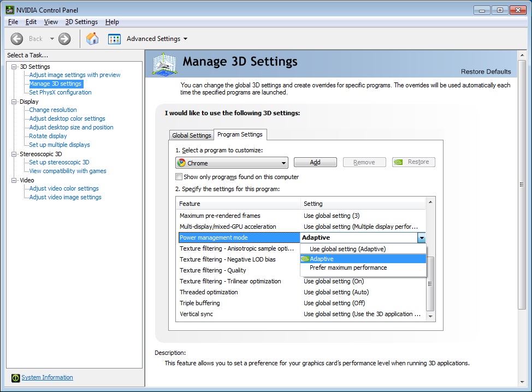Screen dimensions: 532x392
Task: Switch to the Global Settings tab
Action: pyautogui.click(x=191, y=135)
